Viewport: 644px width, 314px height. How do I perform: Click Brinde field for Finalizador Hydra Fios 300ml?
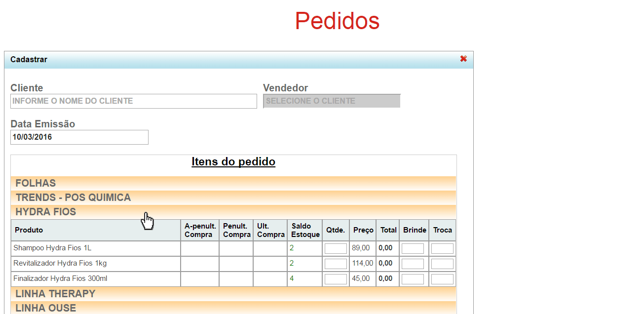pos(413,279)
